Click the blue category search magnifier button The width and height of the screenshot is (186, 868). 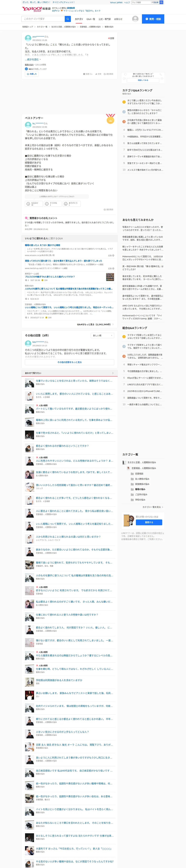[x=68, y=19]
